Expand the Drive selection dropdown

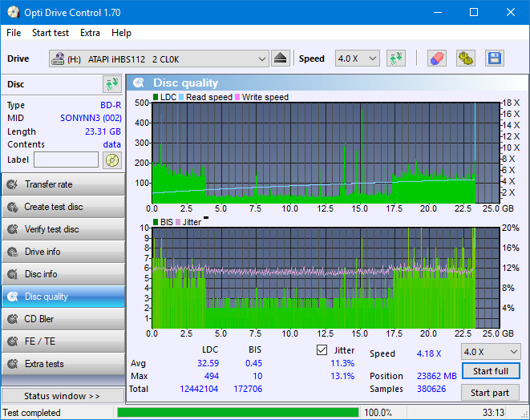click(x=262, y=59)
